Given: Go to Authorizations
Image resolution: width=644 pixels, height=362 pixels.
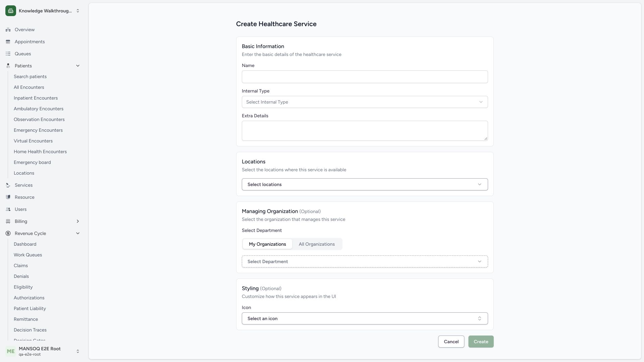Looking at the screenshot, I should (x=29, y=298).
